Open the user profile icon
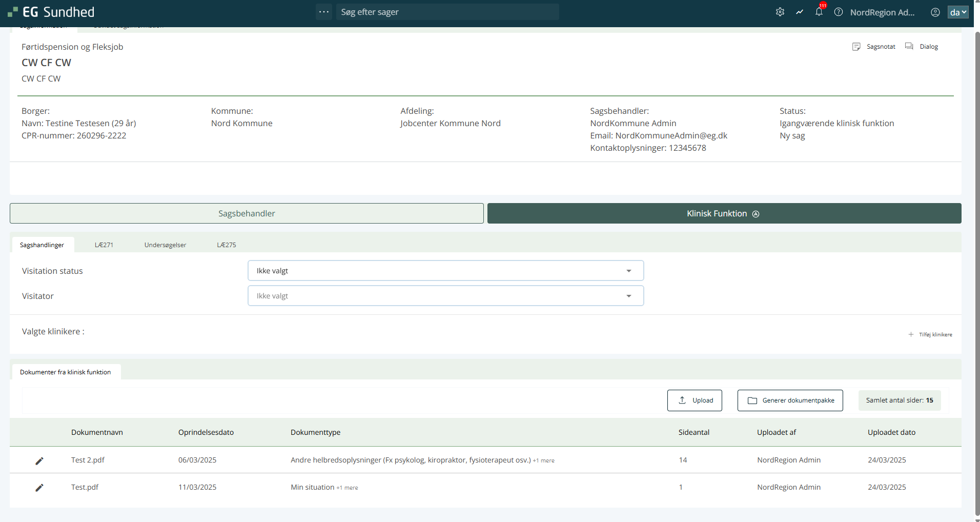Image resolution: width=980 pixels, height=522 pixels. coord(935,12)
